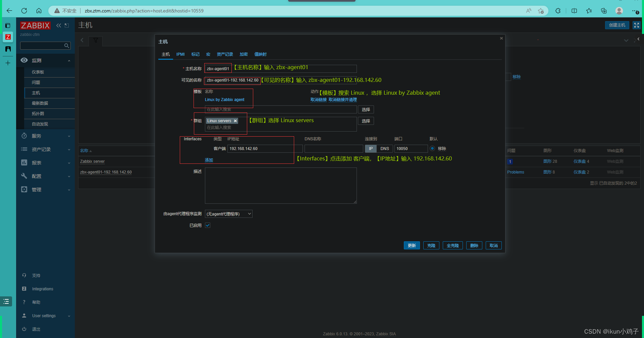Screen dimensions: 644x338
Task: Select the Zabbix tab in vertical tabs
Action: click(x=8, y=37)
